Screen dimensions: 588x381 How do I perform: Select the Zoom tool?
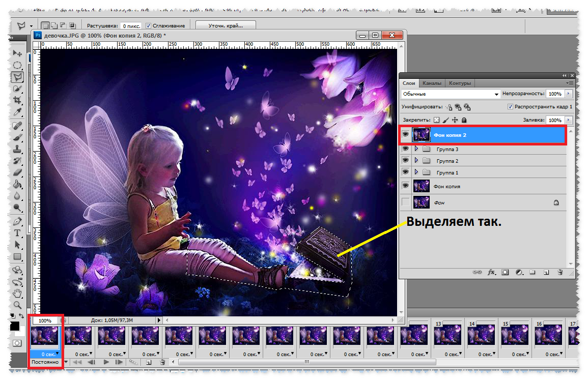click(x=17, y=305)
